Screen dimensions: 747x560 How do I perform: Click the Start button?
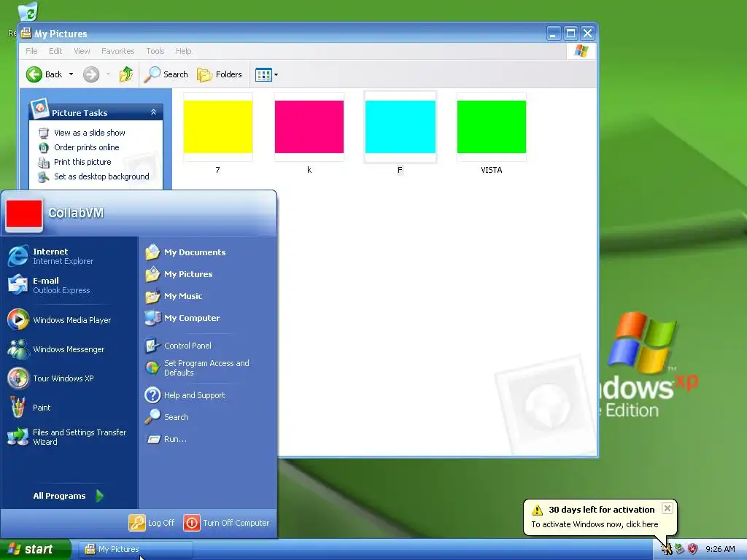pos(35,549)
